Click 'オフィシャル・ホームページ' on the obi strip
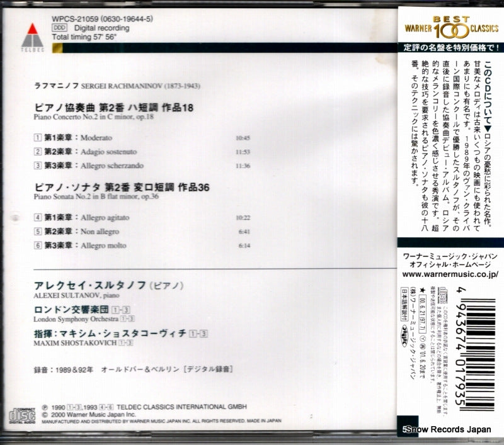Image resolution: width=504 pixels, height=445 pixels. click(450, 265)
